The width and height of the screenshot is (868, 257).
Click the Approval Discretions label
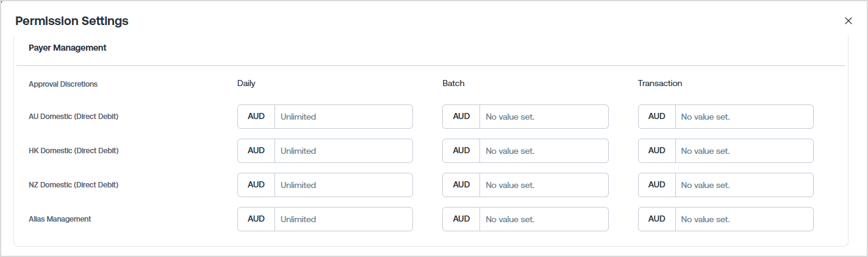pyautogui.click(x=63, y=84)
